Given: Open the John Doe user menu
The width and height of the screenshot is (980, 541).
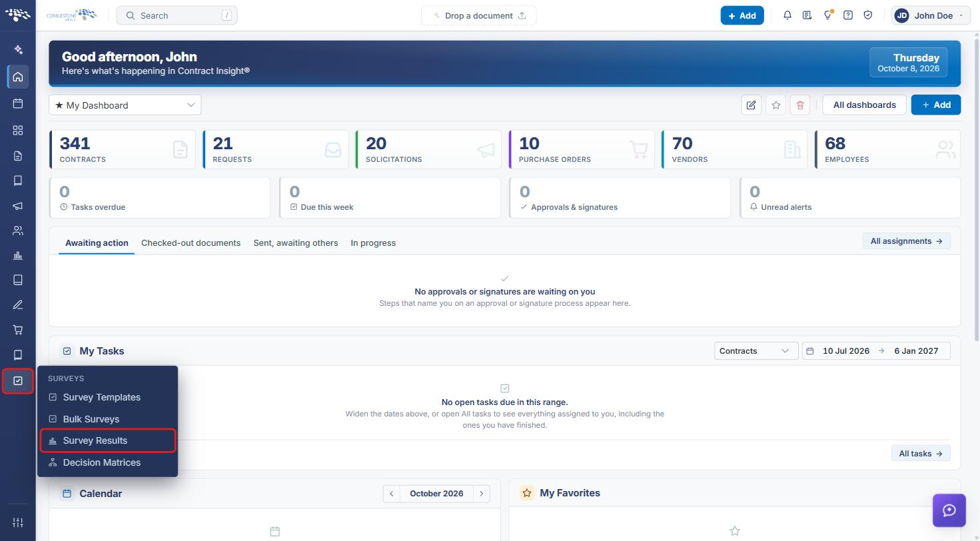Looking at the screenshot, I should pyautogui.click(x=931, y=15).
